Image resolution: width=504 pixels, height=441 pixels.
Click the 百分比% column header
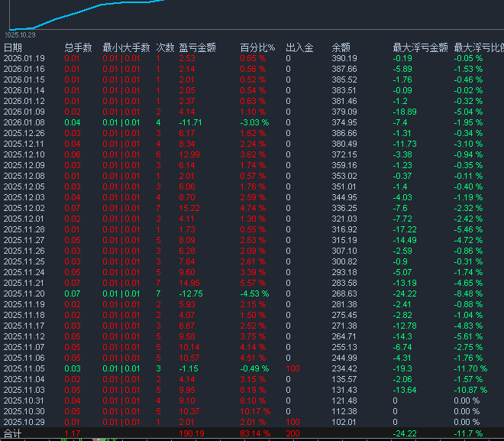pos(257,47)
